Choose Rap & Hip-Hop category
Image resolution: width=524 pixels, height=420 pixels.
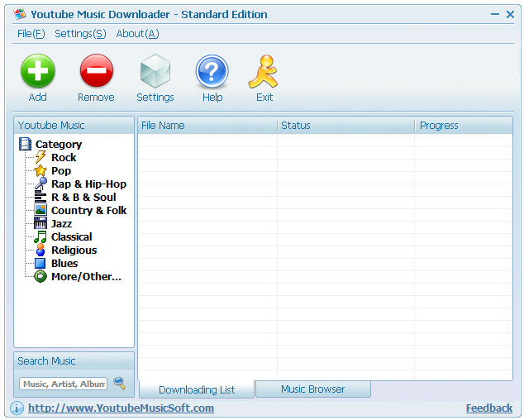click(89, 184)
